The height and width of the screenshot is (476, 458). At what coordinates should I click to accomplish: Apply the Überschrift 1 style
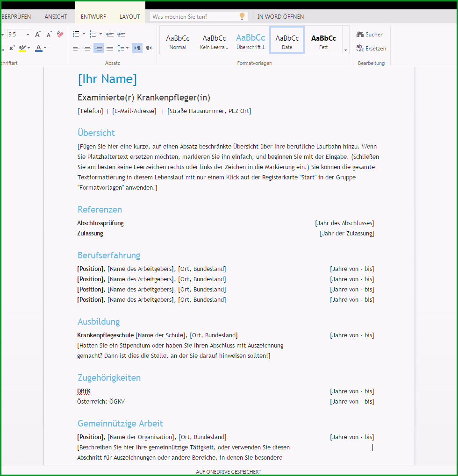point(250,41)
